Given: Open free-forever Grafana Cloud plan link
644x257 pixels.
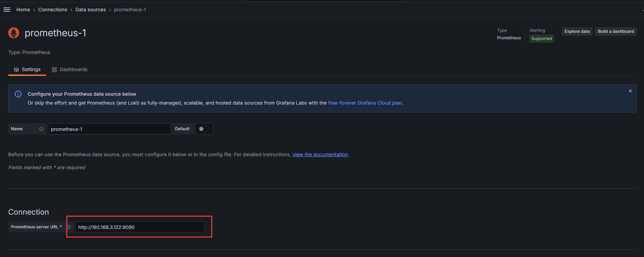Looking at the screenshot, I should 365,103.
